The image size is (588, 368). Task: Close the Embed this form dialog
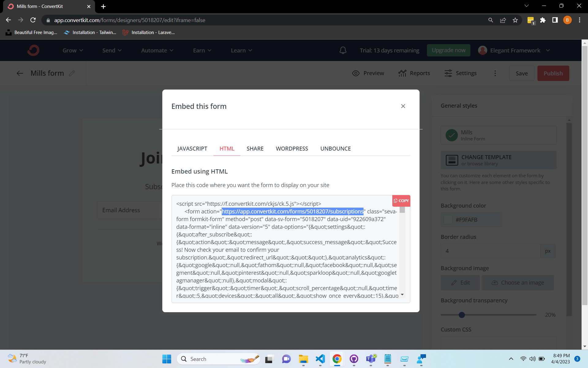(403, 106)
